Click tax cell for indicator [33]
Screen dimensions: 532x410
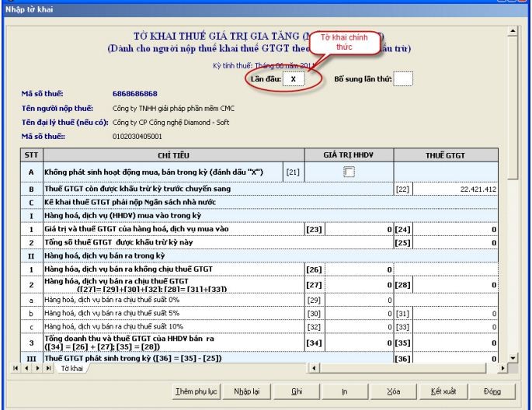pyautogui.click(x=455, y=327)
